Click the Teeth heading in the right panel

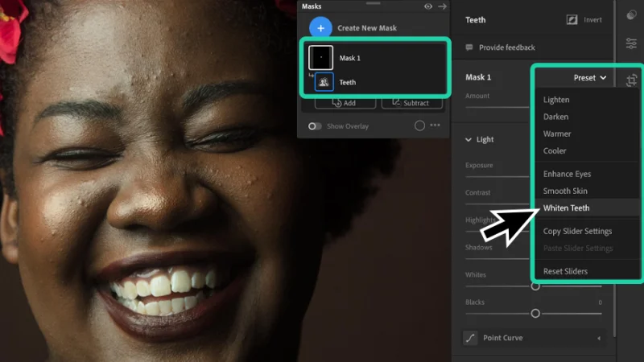[x=475, y=19]
